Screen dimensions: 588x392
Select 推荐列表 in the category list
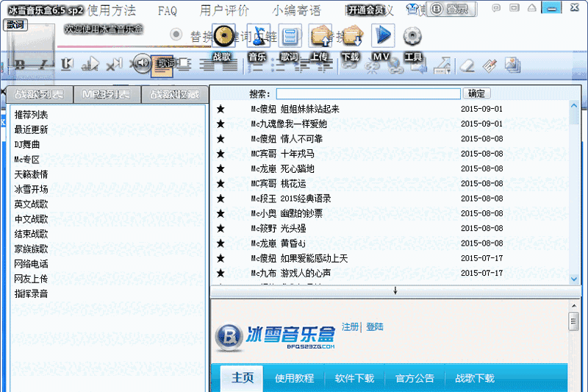[31, 115]
